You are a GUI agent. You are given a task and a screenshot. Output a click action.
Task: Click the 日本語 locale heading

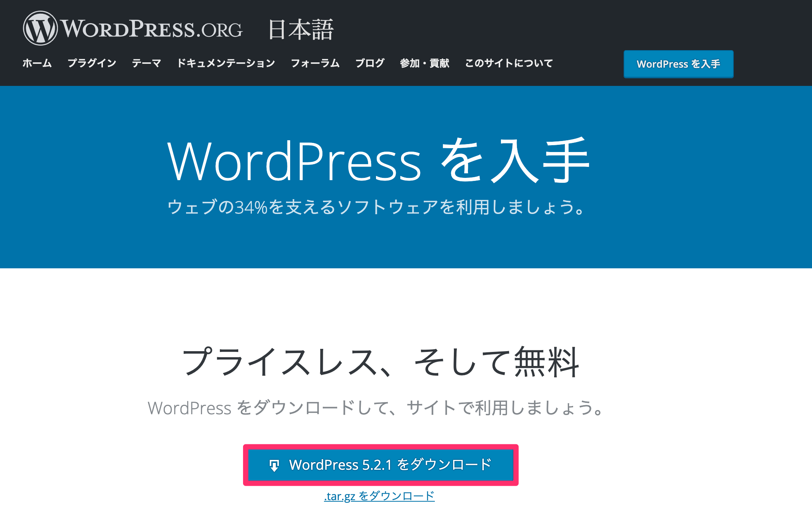point(301,30)
